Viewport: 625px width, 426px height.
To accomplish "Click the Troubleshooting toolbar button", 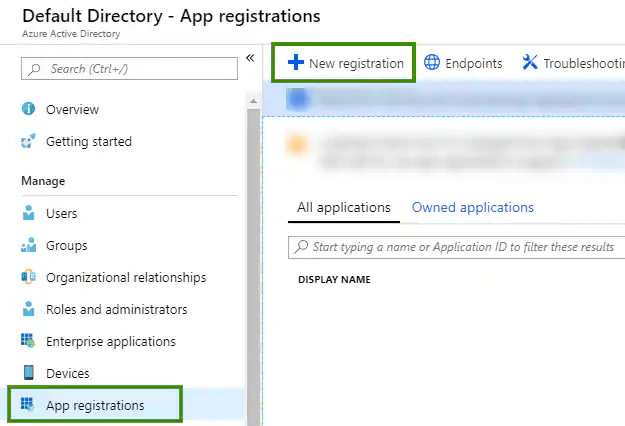I will [x=573, y=63].
